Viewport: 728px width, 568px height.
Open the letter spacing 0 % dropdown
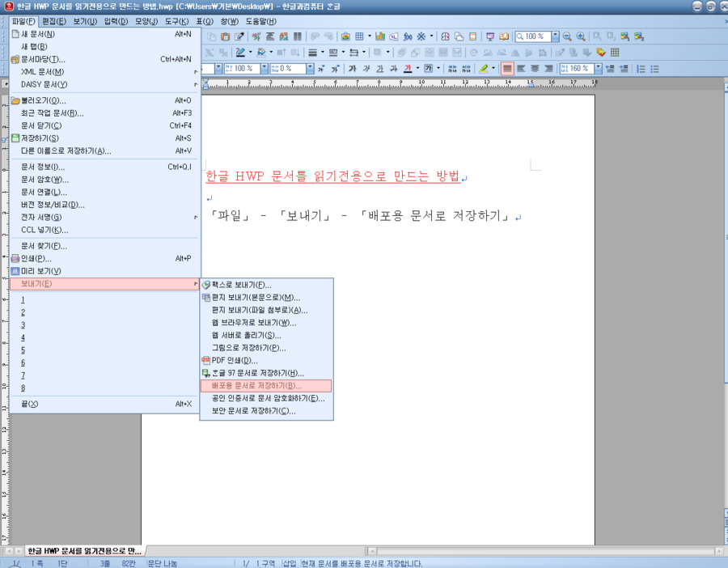pos(310,69)
